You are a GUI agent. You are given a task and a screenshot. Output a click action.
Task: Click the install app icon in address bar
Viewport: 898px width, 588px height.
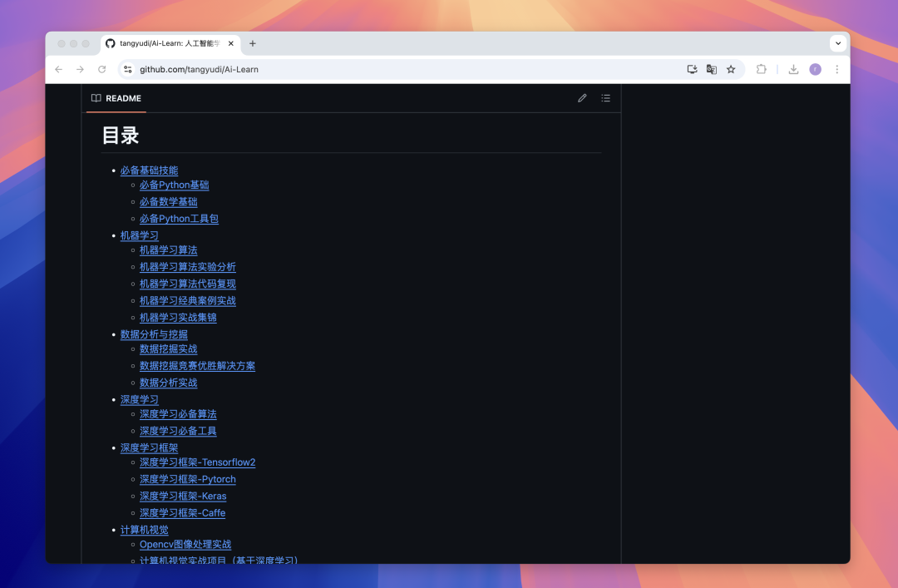pos(692,69)
